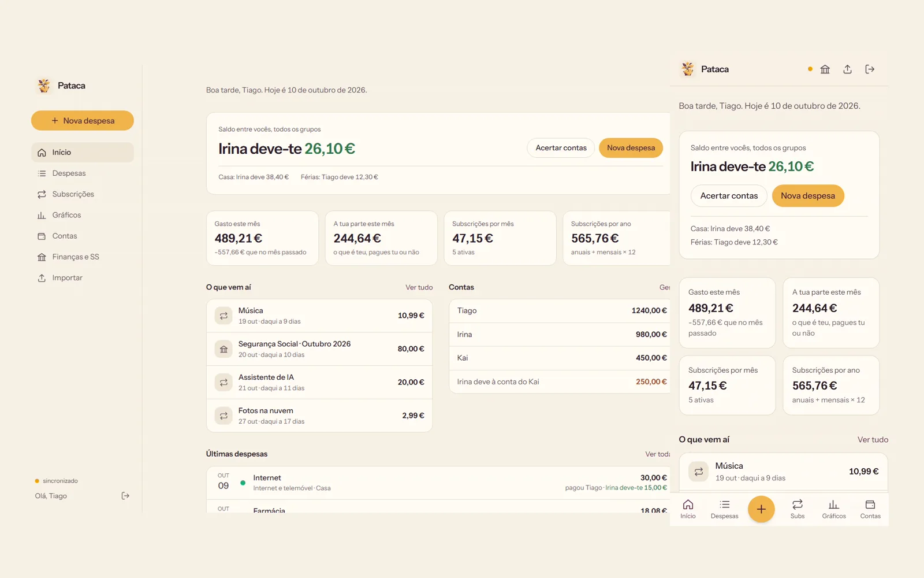This screenshot has width=924, height=578.
Task: Click the sidebar Nova despesa button with plus
Action: pos(83,121)
